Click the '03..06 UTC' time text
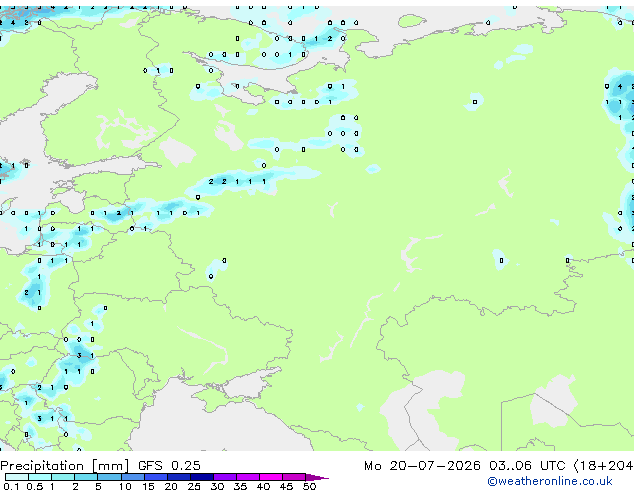Viewport: 634px width, 490px height. (x=526, y=466)
